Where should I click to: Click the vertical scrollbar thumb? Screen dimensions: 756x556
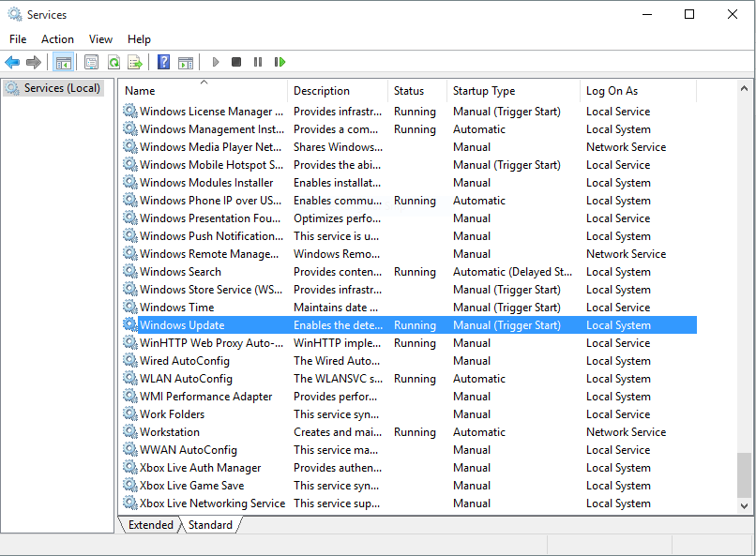click(744, 474)
